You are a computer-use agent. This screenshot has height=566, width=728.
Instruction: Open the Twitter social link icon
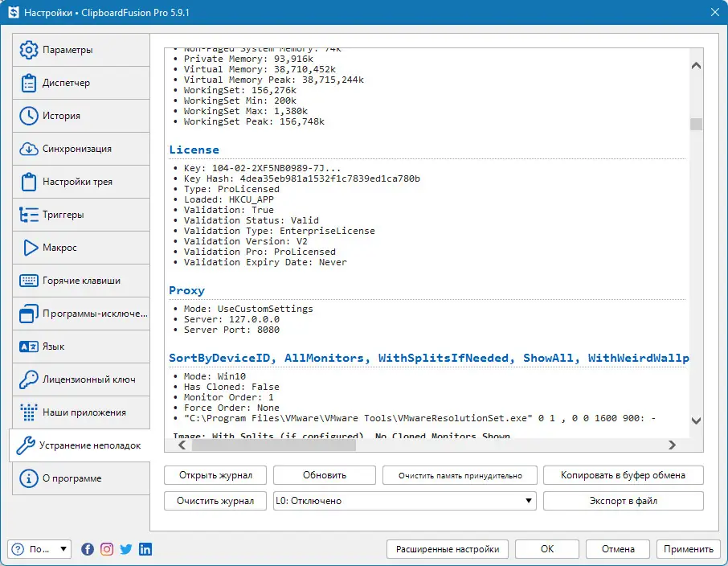pos(126,549)
